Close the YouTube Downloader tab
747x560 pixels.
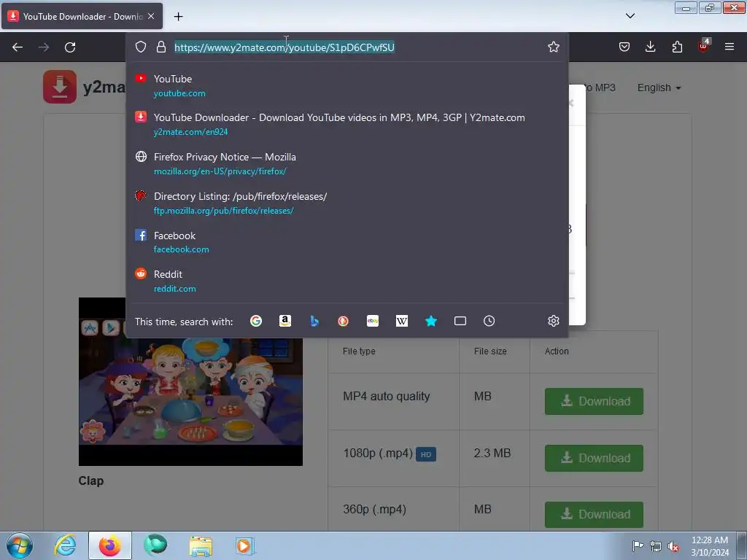151,16
